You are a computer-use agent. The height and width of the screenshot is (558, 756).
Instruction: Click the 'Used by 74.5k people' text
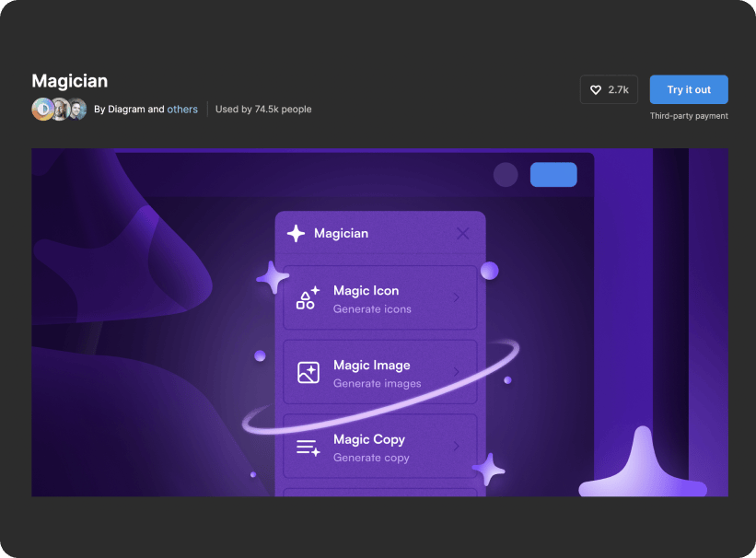click(263, 109)
